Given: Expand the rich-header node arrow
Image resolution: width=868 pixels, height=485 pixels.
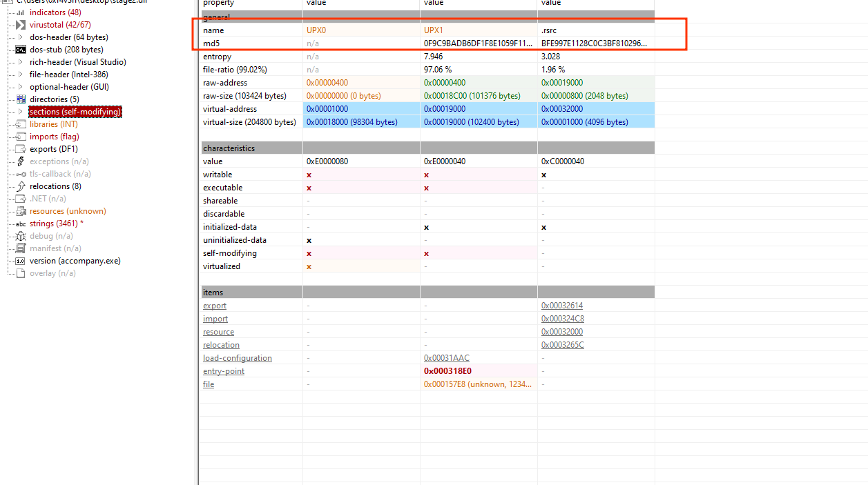Looking at the screenshot, I should tap(21, 62).
